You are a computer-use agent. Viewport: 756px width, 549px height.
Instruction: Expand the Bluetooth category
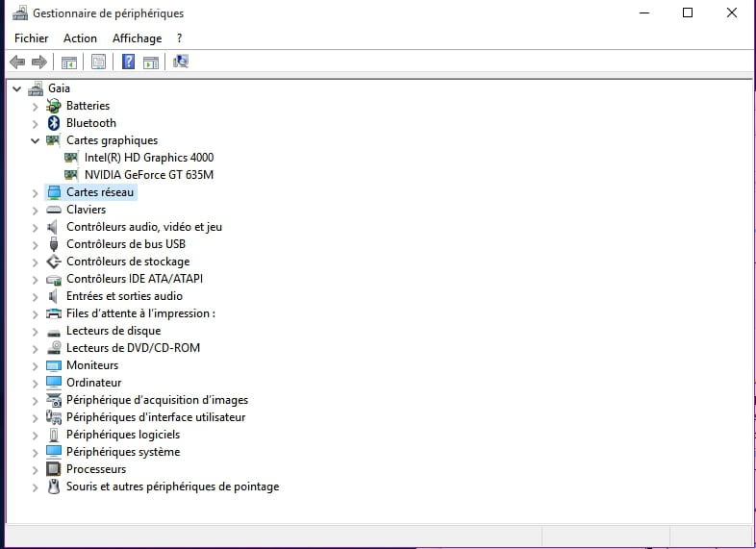point(35,123)
